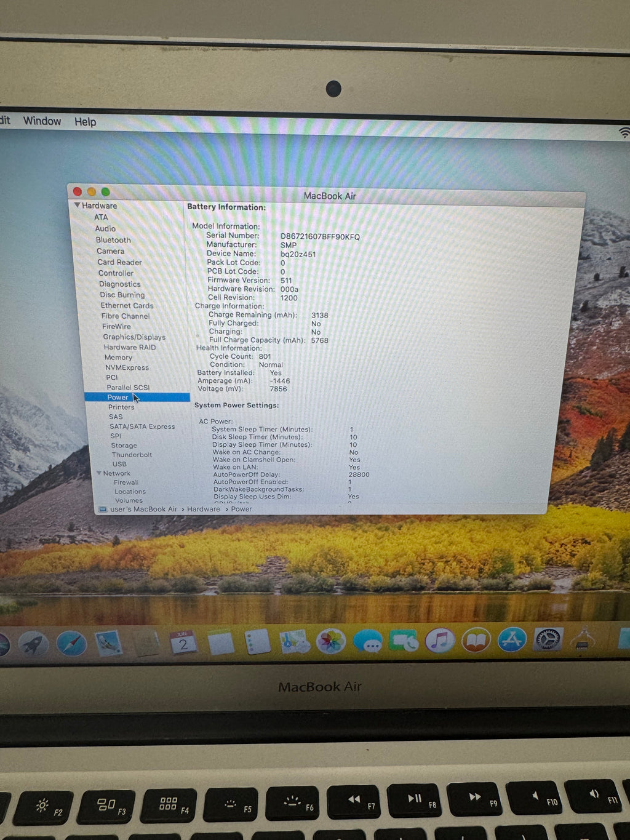
Task: Launch Safari from the Dock
Action: (71, 644)
